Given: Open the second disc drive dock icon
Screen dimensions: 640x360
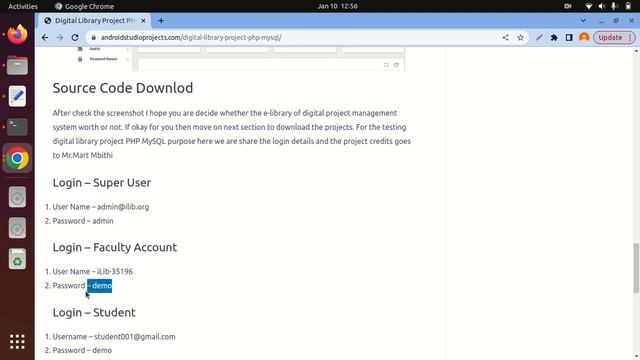Looking at the screenshot, I should [17, 228].
